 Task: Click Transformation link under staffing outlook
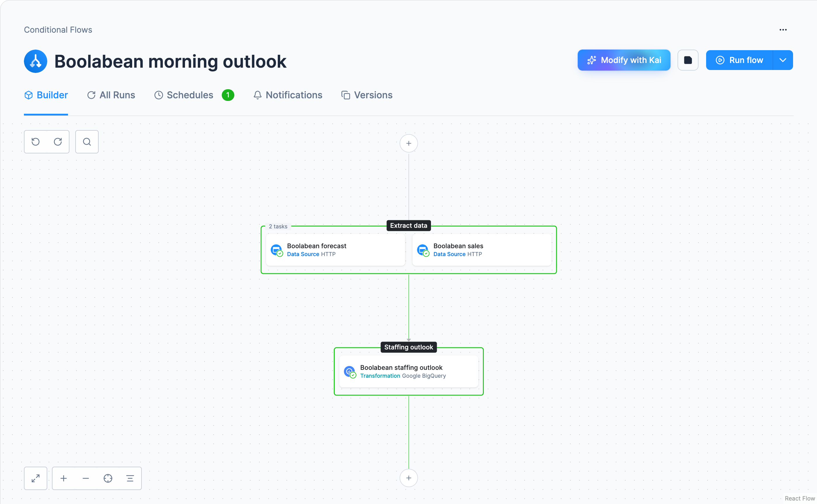(380, 376)
